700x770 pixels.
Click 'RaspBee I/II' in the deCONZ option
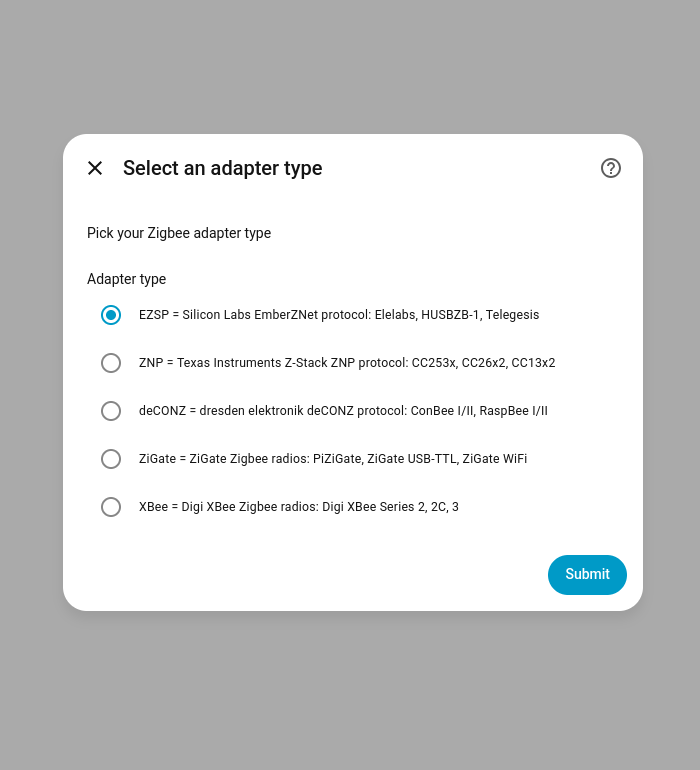(x=513, y=411)
